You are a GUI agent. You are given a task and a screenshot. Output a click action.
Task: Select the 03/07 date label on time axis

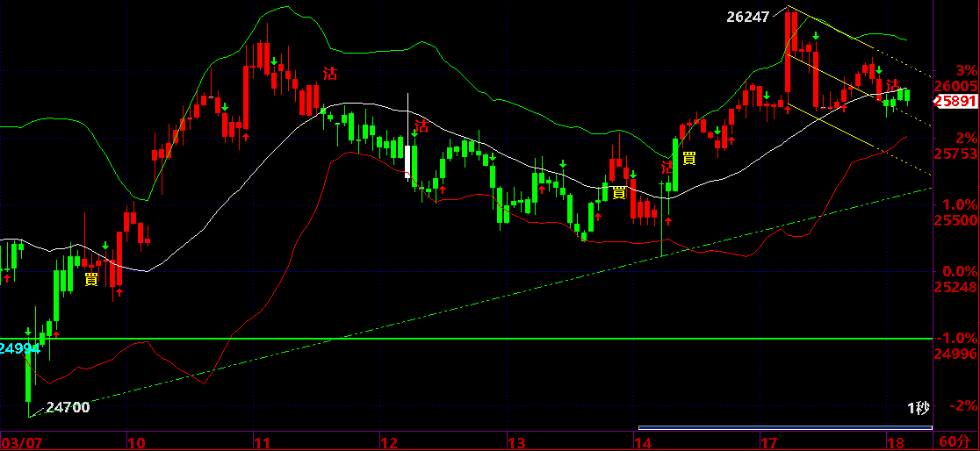click(18, 443)
